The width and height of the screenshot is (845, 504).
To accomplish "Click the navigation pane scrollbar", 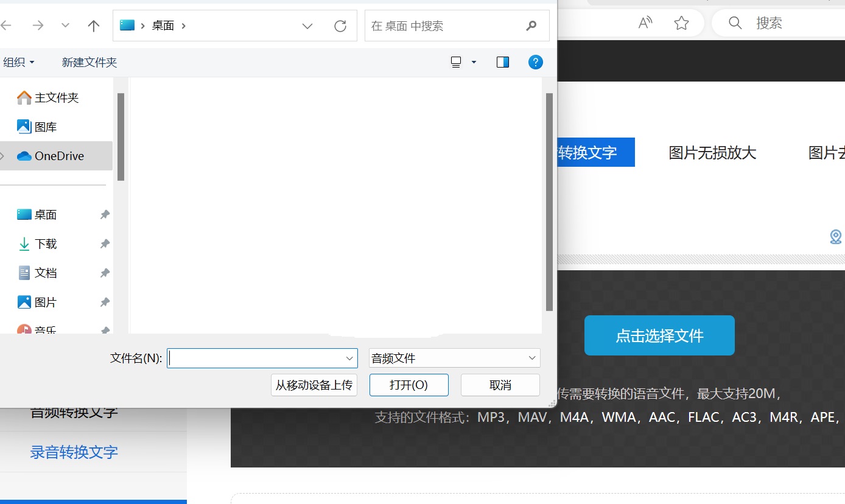I will click(x=121, y=137).
